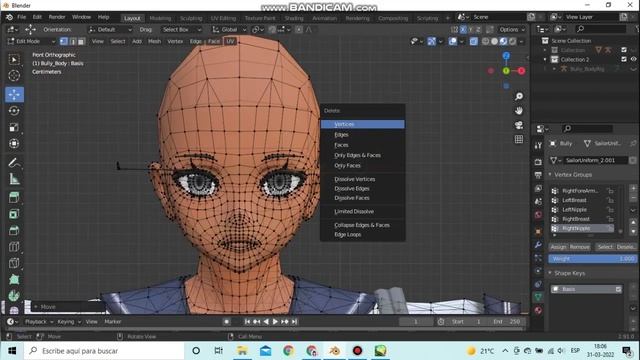This screenshot has width=640, height=360.
Task: Switch to wireframe viewport shading
Action: pyautogui.click(x=485, y=41)
